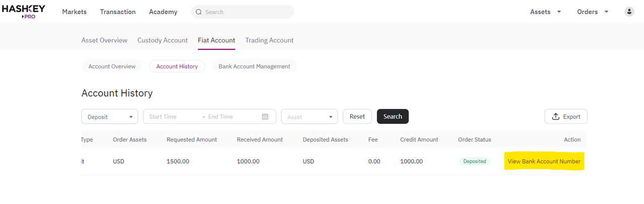This screenshot has width=644, height=204.
Task: Expand the Assets menu arrow
Action: point(559,12)
